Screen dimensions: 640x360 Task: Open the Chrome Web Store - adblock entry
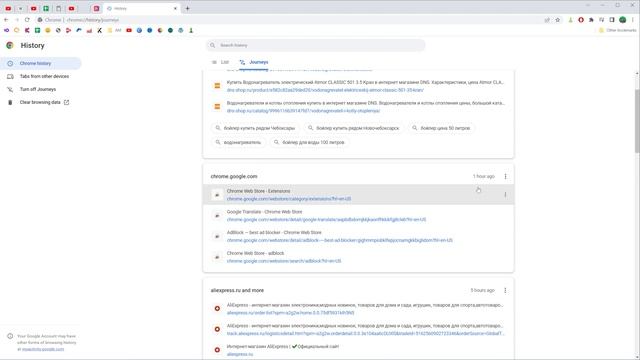coord(358,257)
